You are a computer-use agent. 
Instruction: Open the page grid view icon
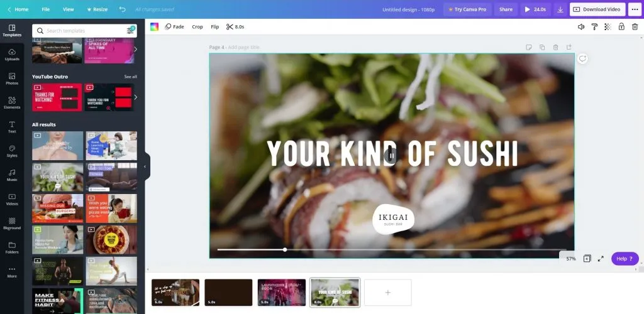(587, 259)
